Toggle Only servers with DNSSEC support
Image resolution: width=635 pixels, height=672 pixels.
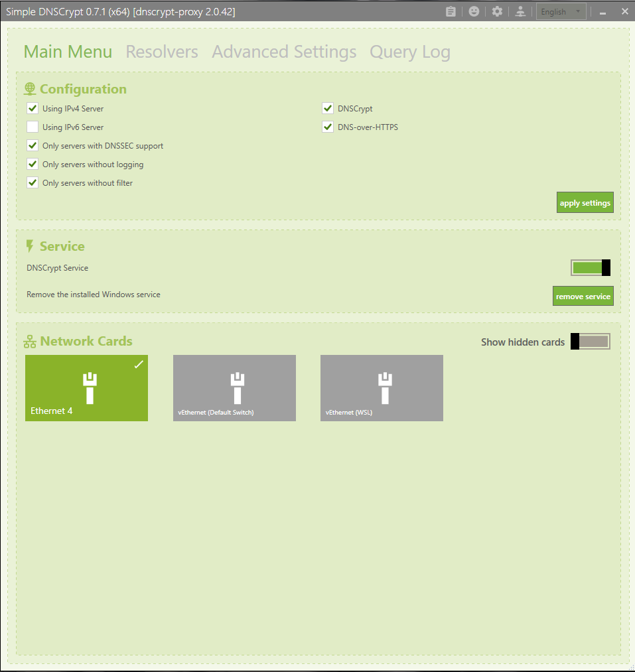pos(33,146)
